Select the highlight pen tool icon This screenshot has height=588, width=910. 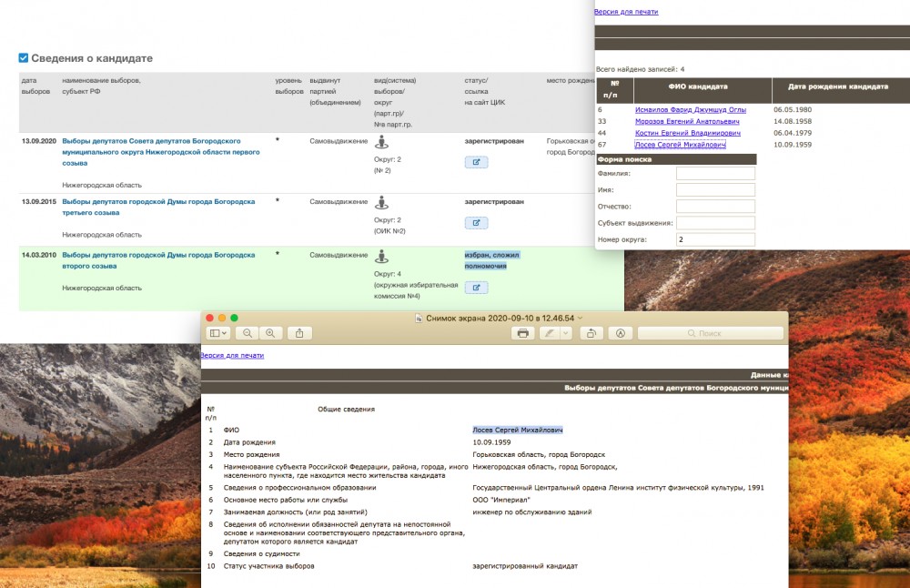(550, 334)
